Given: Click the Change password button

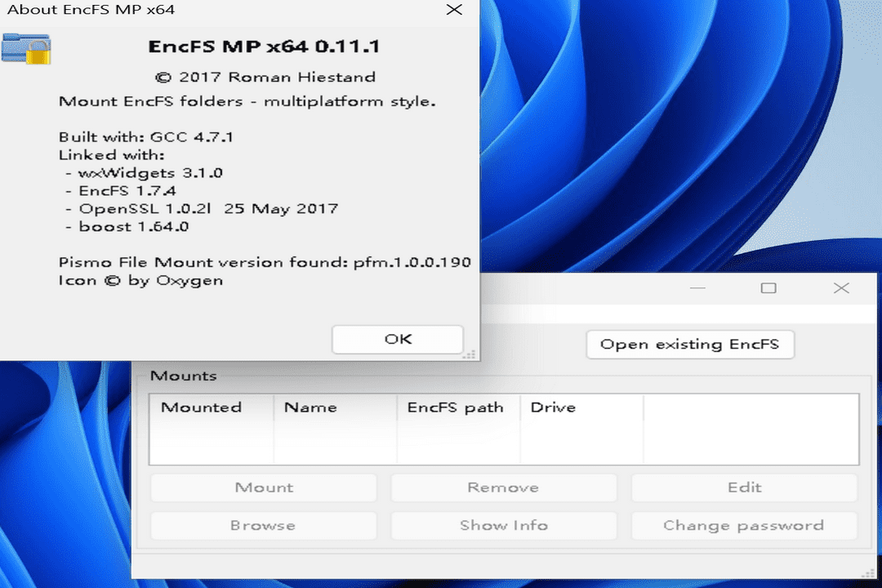Looking at the screenshot, I should [x=744, y=525].
